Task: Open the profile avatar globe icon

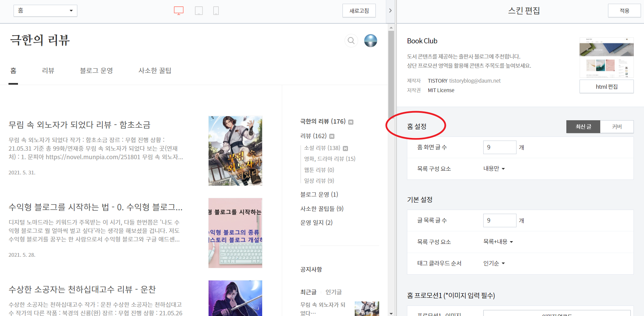Action: (371, 41)
